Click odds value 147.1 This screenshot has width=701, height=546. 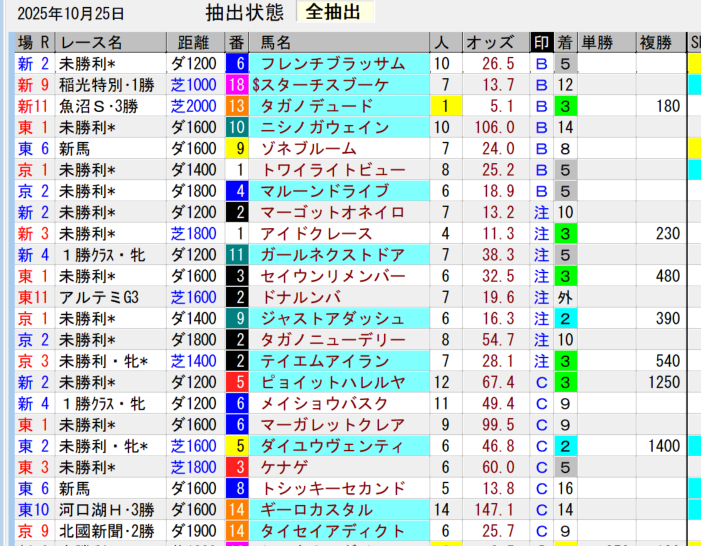click(x=494, y=510)
